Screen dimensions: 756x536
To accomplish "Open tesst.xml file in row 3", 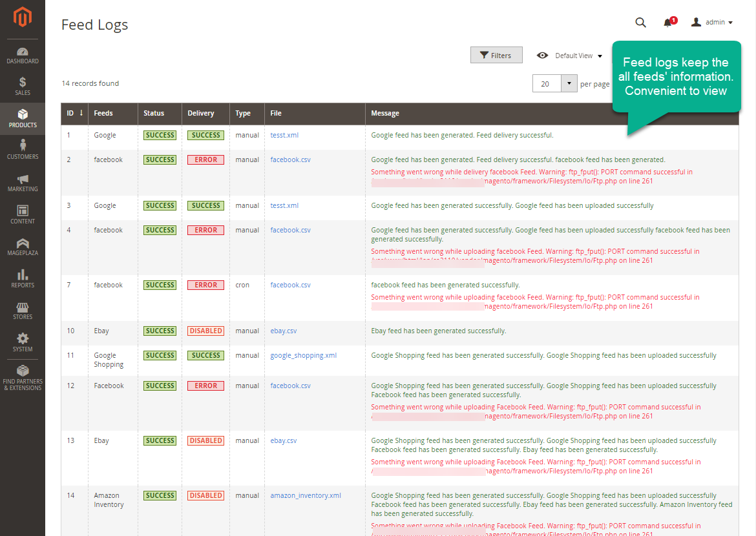I will pos(284,205).
